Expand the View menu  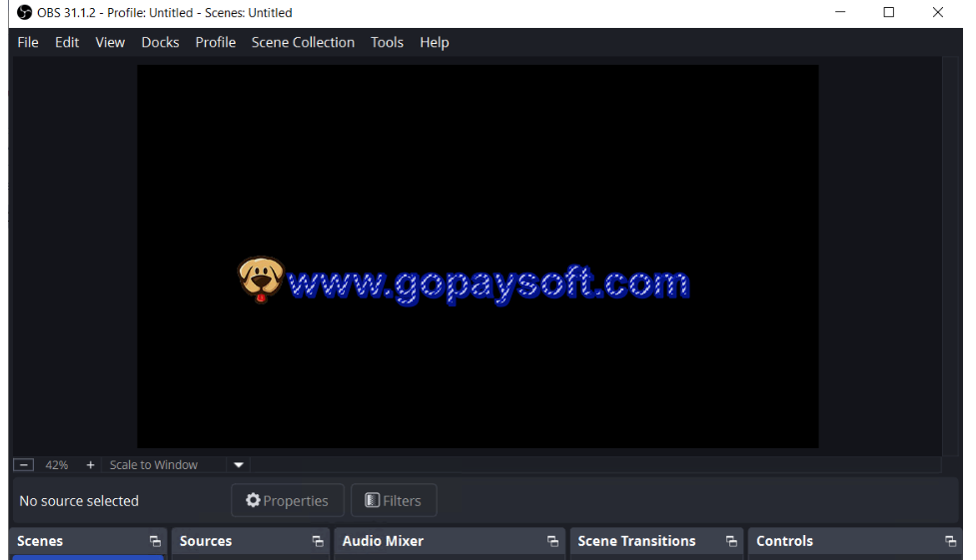click(x=110, y=42)
